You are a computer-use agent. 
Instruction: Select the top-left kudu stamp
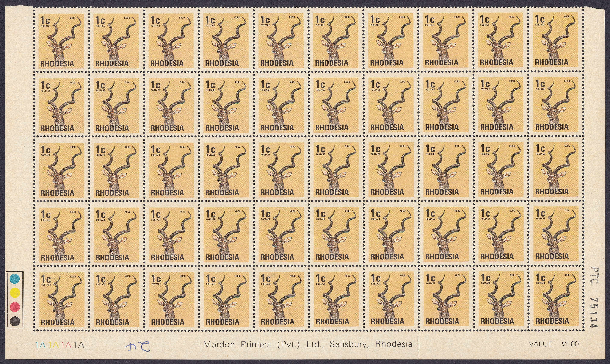point(61,41)
